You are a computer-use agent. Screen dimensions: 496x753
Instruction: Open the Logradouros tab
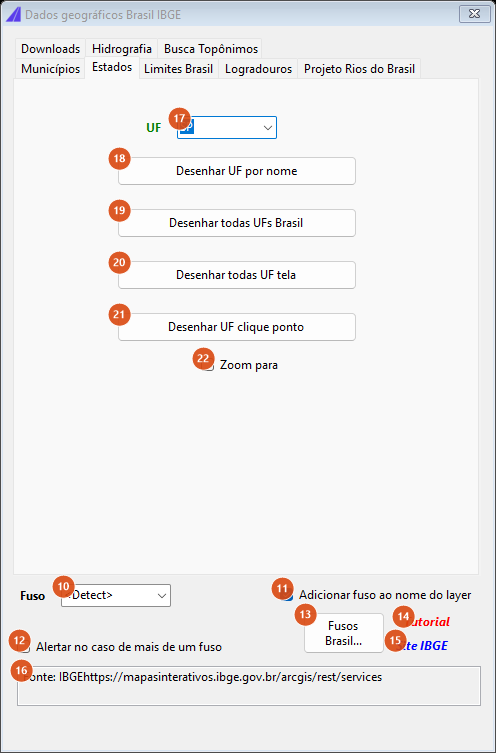258,69
